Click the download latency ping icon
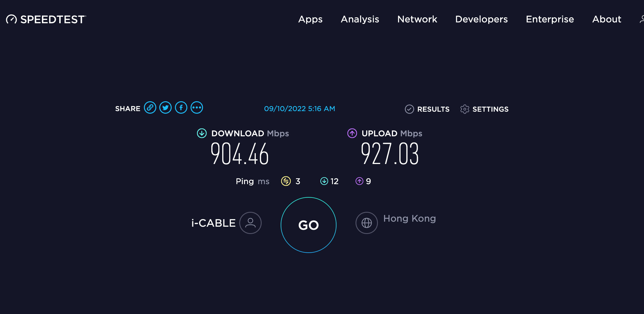 coord(324,181)
